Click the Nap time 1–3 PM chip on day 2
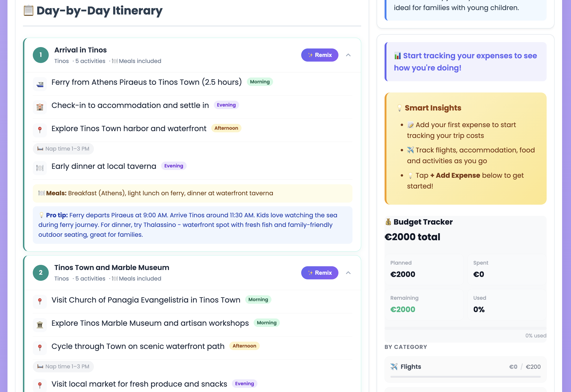The height and width of the screenshot is (392, 571). [63, 367]
